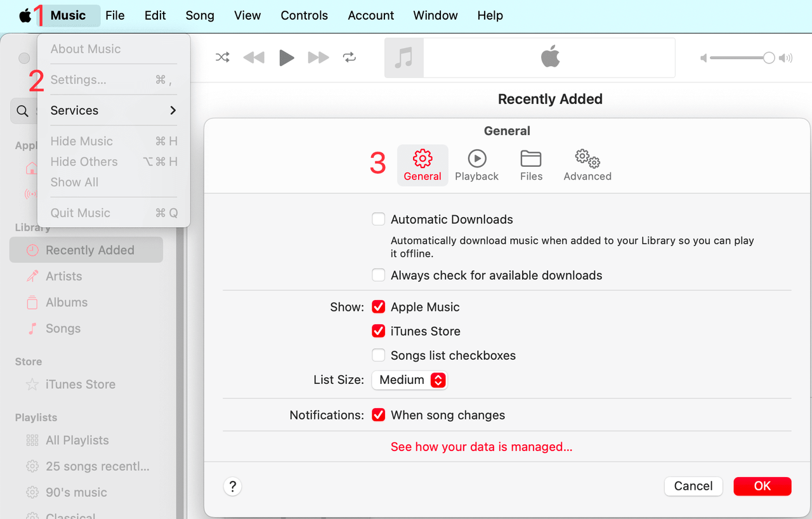The width and height of the screenshot is (812, 519).
Task: Choose Quit Music menu item
Action: click(x=114, y=213)
